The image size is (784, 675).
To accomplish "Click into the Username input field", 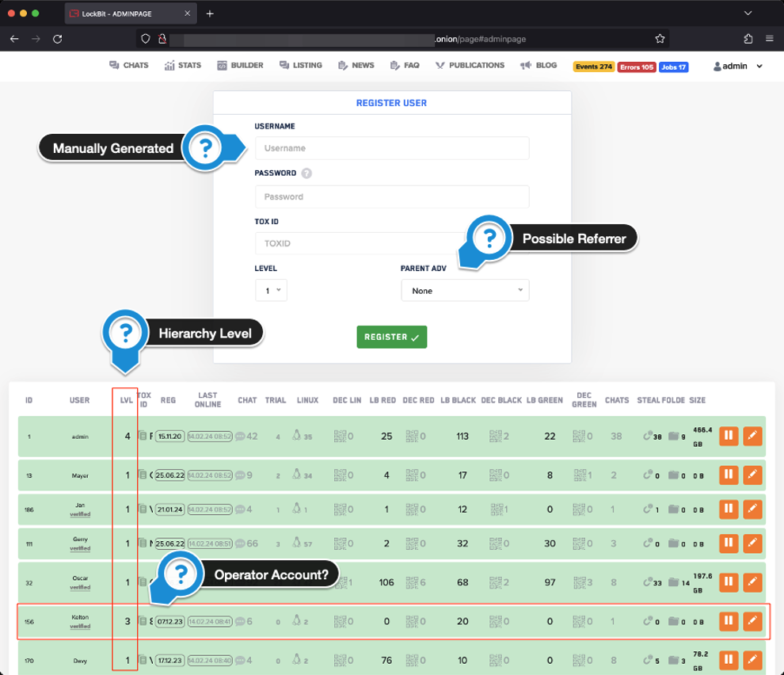I will click(x=392, y=148).
